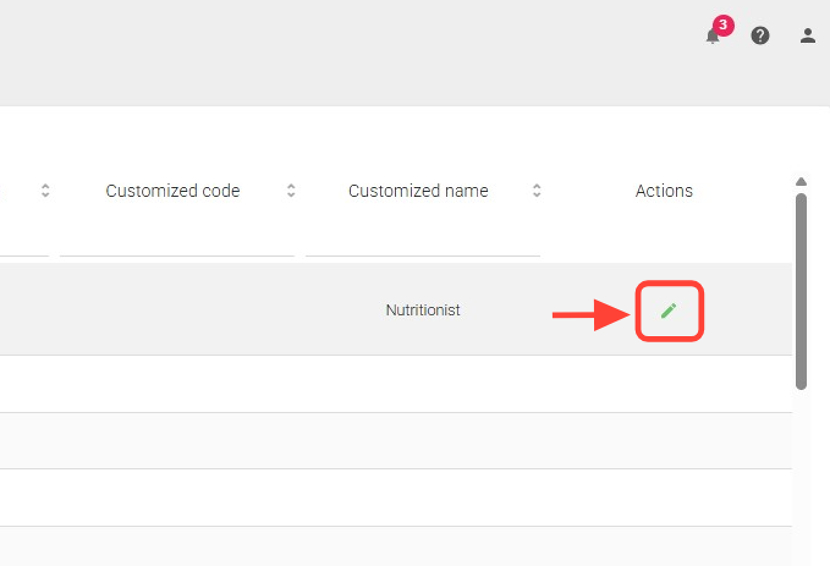The image size is (830, 566).
Task: Sort by the Customized name column arrows
Action: point(537,191)
